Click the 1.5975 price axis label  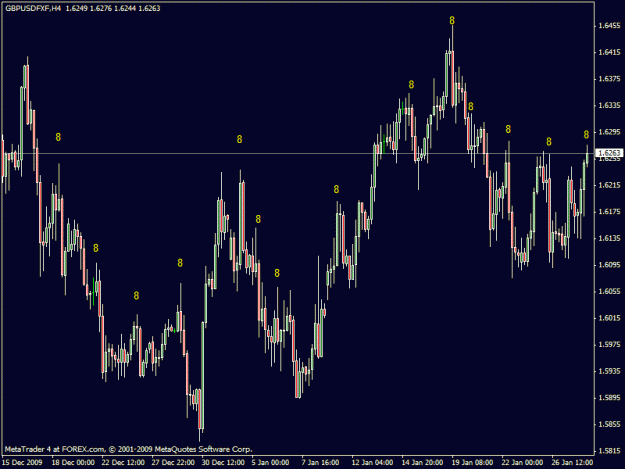pos(609,344)
